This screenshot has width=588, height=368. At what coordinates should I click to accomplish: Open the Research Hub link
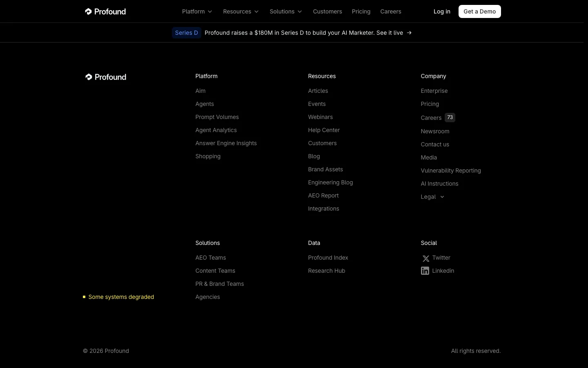(327, 271)
